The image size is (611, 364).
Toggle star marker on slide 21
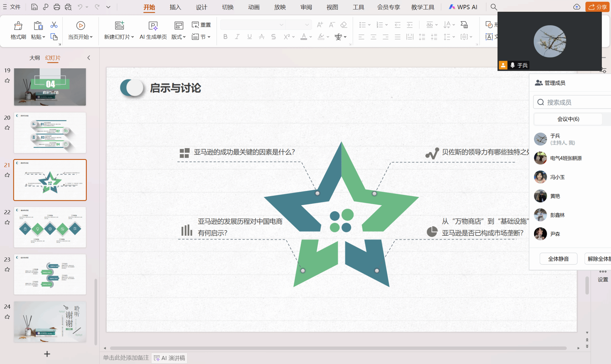point(7,175)
